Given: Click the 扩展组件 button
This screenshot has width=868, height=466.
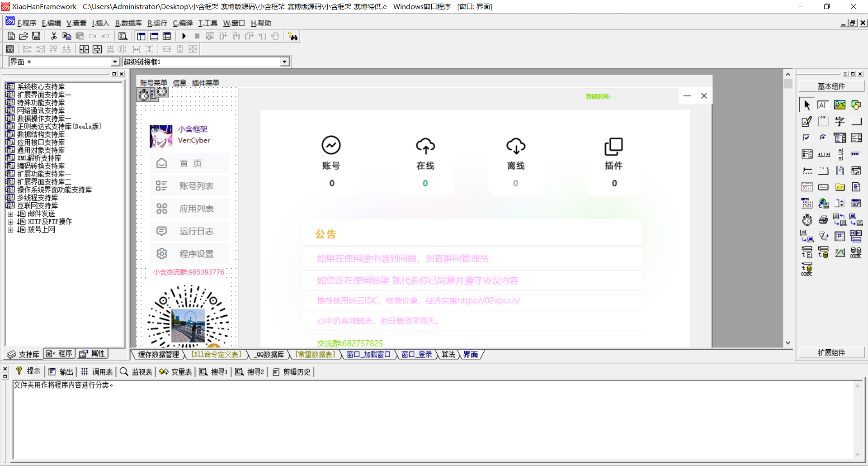Looking at the screenshot, I should point(831,353).
